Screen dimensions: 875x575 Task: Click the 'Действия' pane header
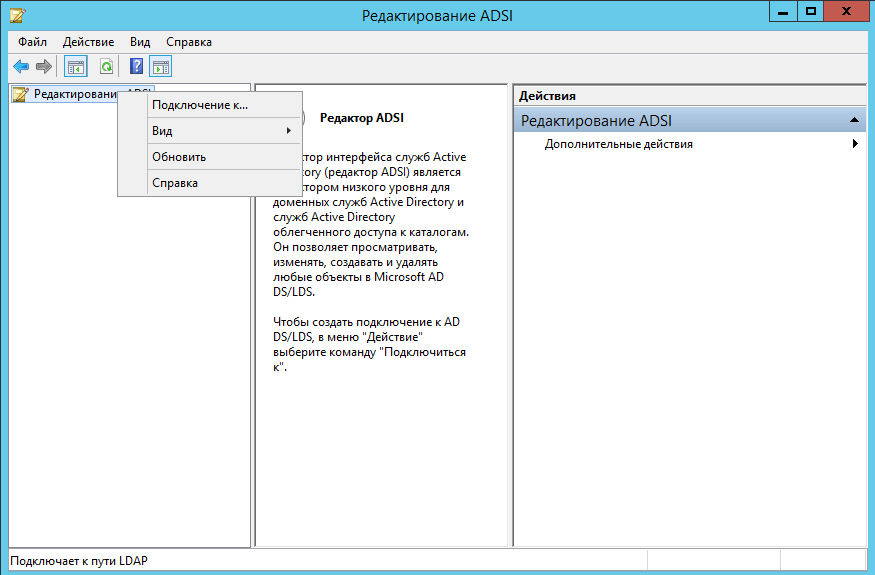tap(690, 96)
